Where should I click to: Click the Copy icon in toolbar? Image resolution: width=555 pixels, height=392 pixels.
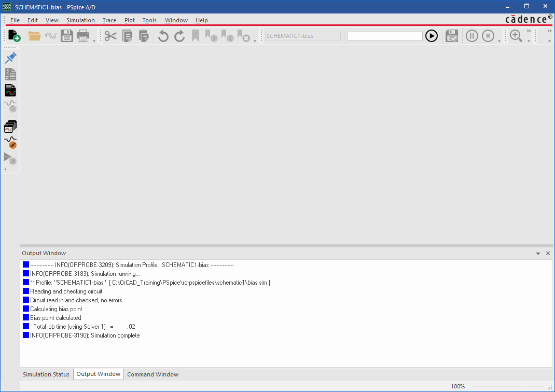point(127,36)
